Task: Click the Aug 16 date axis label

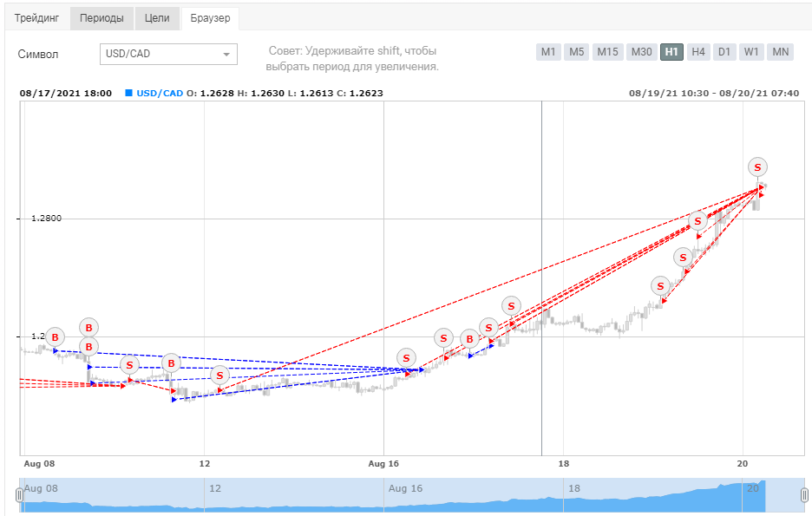Action: (x=383, y=464)
